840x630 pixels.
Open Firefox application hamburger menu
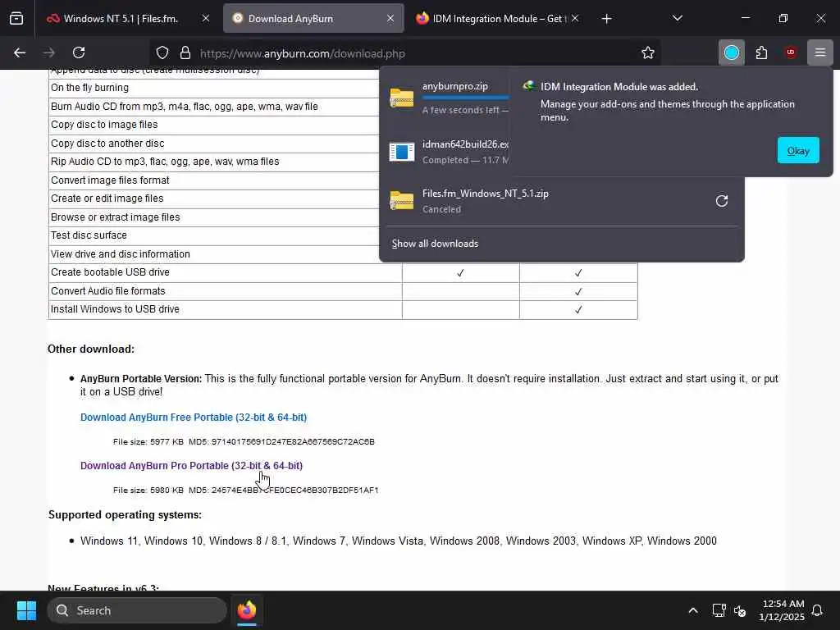(x=819, y=52)
